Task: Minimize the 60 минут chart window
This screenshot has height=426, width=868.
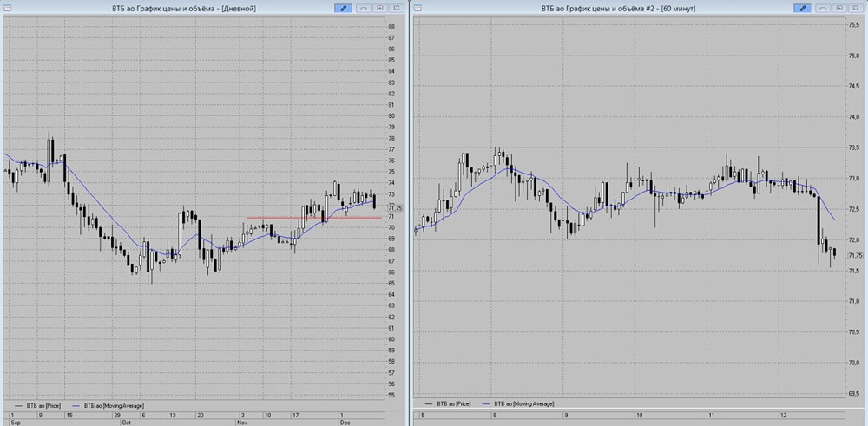Action: coord(823,9)
